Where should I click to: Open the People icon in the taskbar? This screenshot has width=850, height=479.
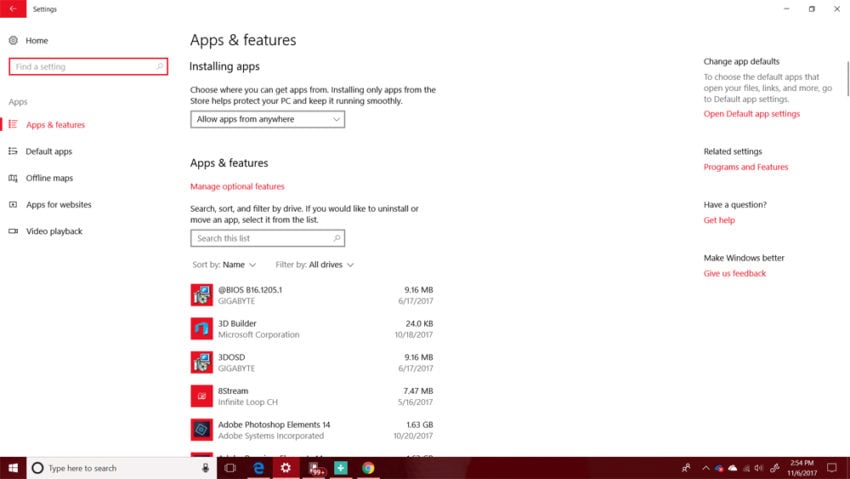tap(686, 468)
